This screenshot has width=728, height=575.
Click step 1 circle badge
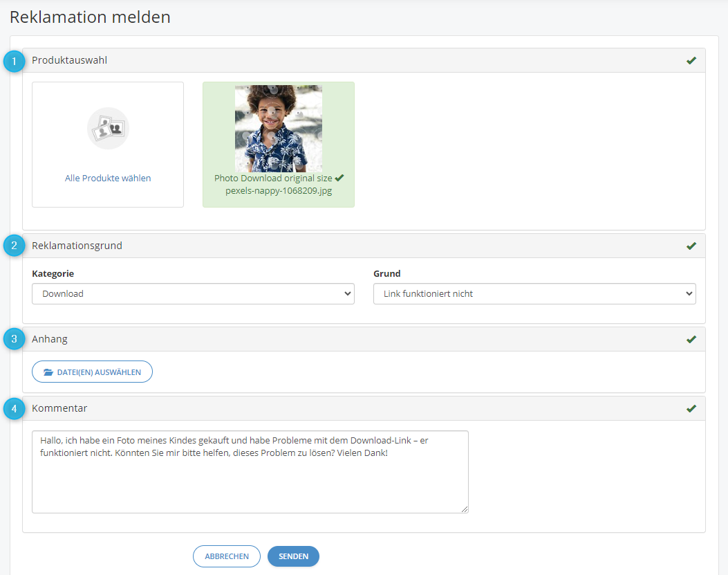point(14,61)
